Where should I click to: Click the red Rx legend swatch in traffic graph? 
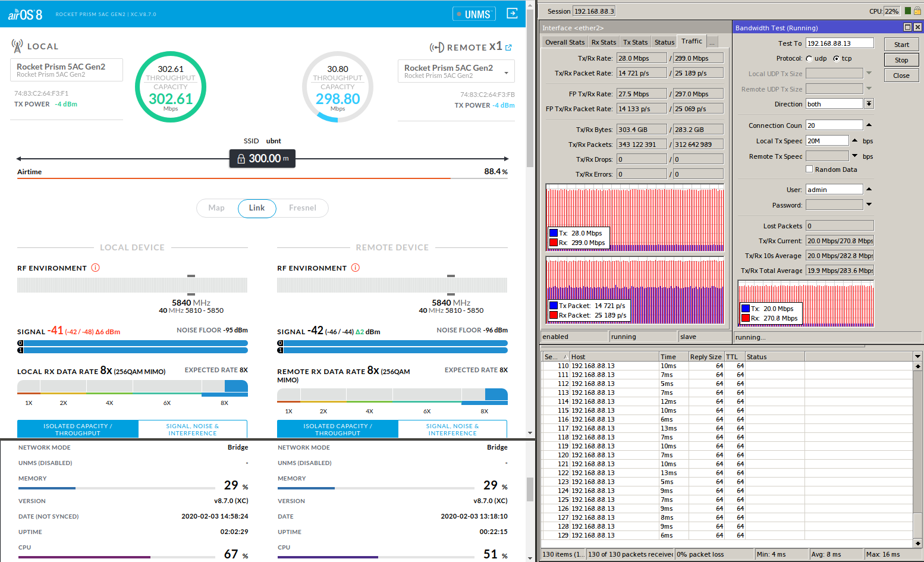pos(553,243)
